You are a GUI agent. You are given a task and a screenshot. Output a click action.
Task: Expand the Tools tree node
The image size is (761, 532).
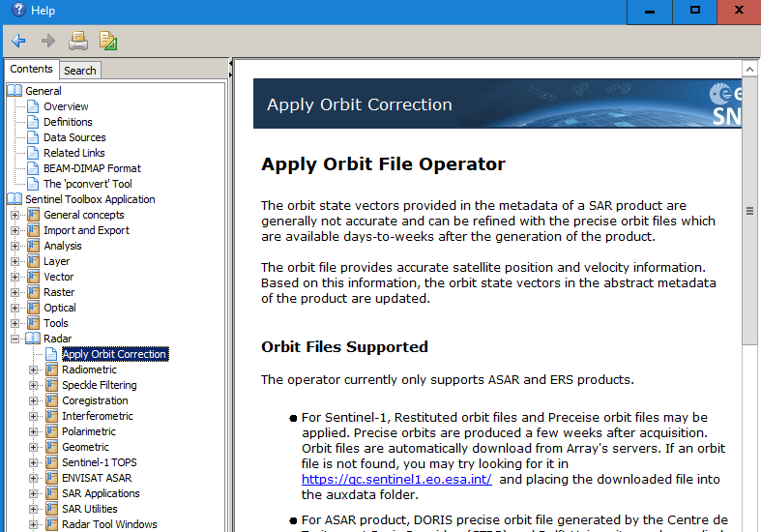click(x=15, y=324)
